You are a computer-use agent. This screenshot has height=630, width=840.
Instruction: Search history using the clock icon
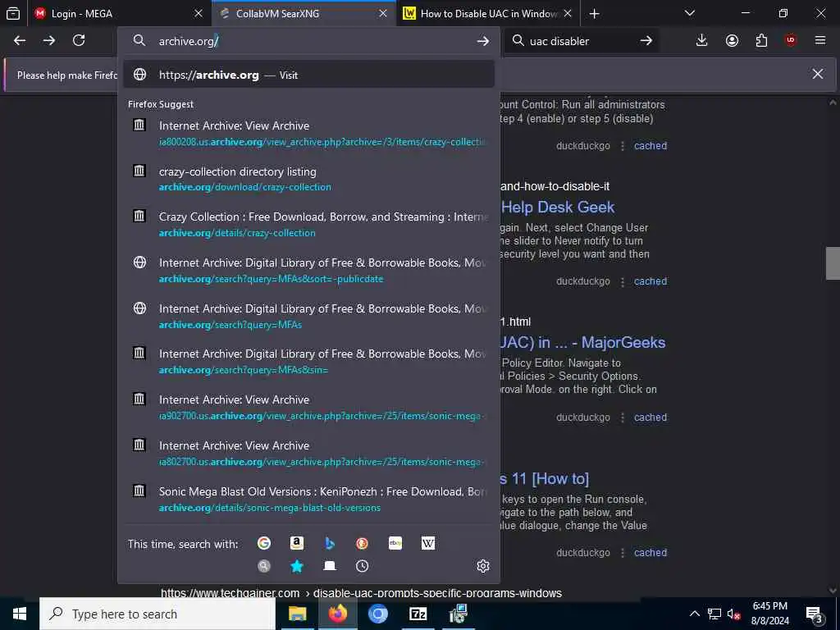(362, 566)
